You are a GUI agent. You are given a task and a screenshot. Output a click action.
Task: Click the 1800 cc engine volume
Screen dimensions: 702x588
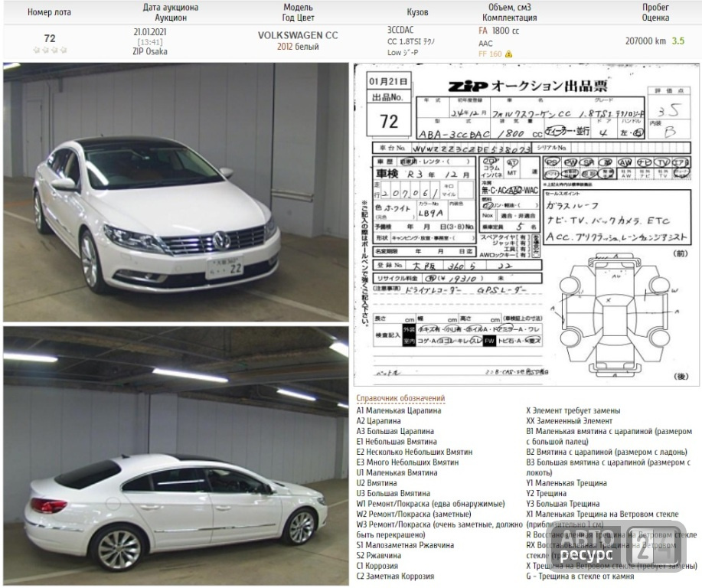(x=505, y=31)
